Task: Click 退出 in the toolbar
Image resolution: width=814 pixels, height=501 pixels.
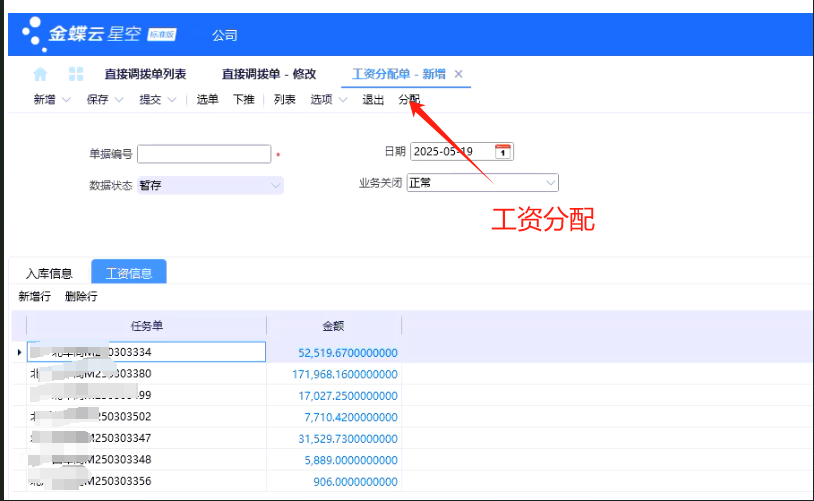Action: (x=372, y=100)
